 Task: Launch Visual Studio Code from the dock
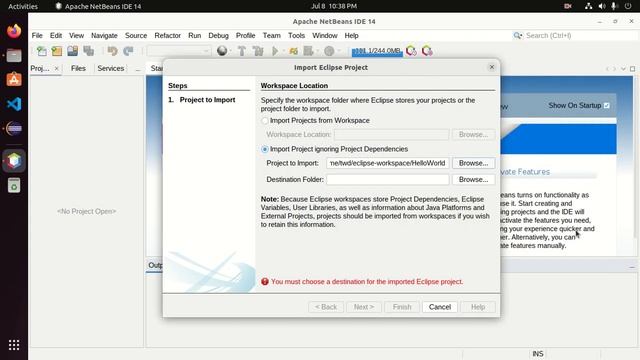(14, 104)
